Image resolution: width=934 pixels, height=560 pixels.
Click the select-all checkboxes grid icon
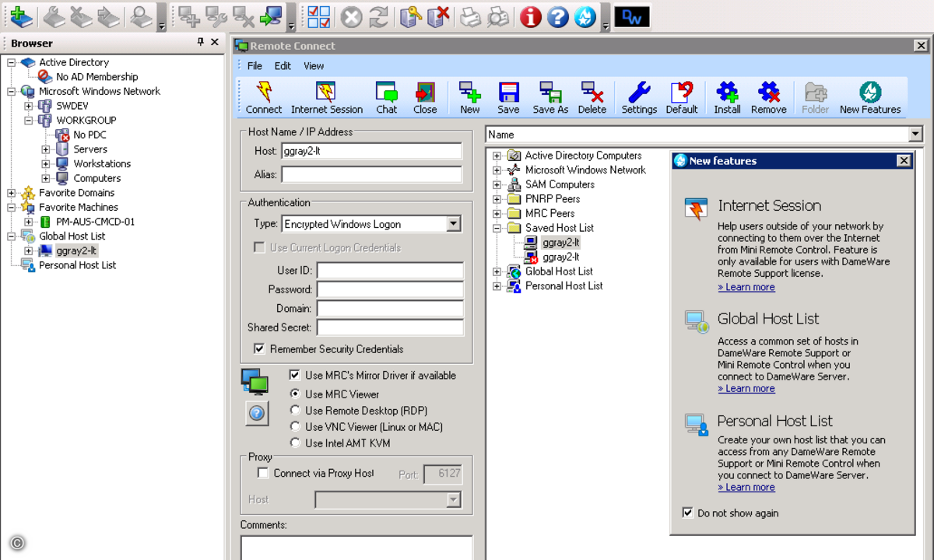[319, 16]
